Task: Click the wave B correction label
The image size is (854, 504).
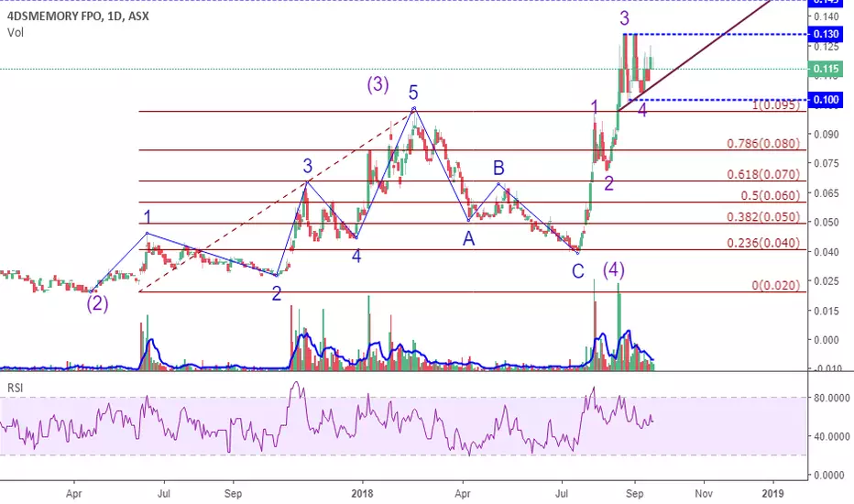Action: tap(498, 167)
